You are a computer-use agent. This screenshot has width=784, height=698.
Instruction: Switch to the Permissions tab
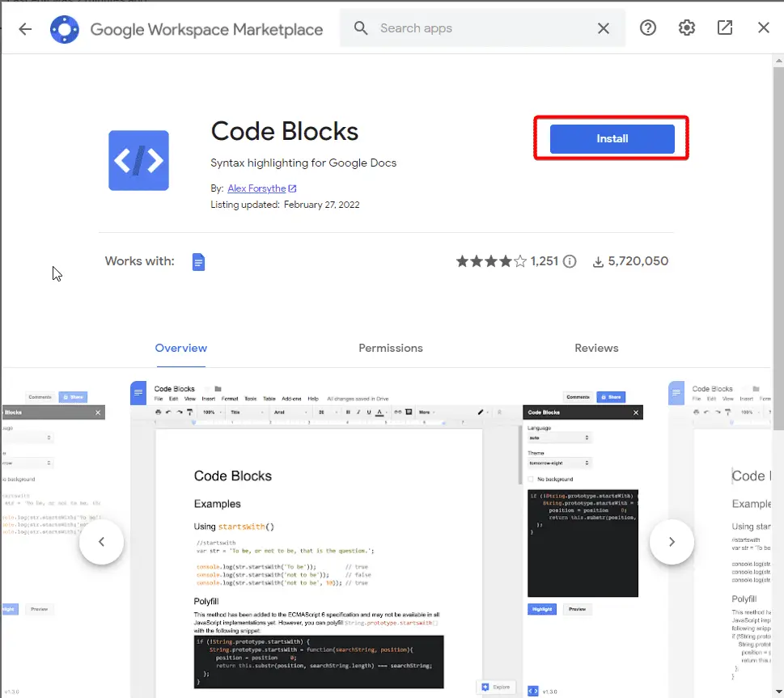click(x=391, y=349)
